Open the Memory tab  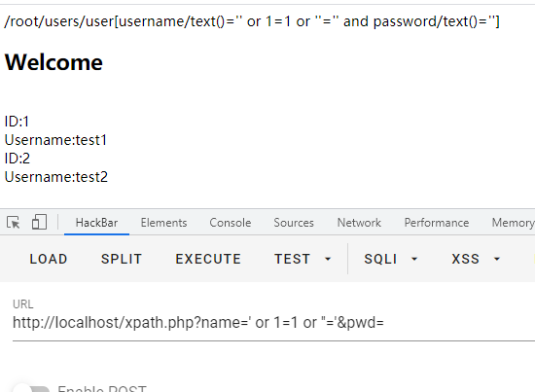(x=513, y=223)
